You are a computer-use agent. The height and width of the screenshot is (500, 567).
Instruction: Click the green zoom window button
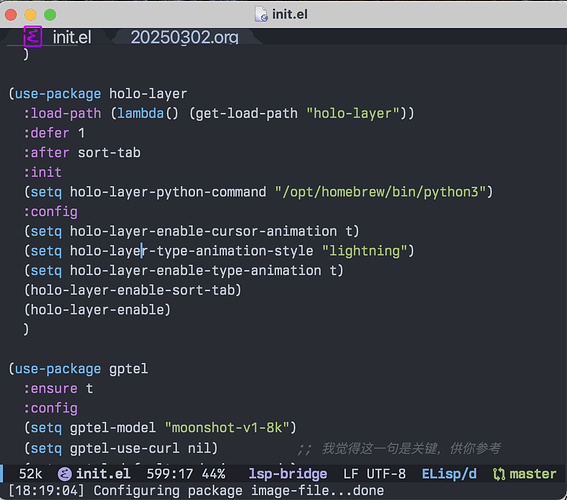tap(50, 15)
